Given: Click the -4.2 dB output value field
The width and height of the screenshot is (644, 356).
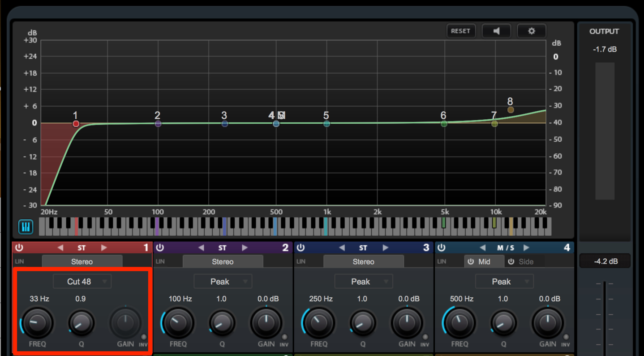Looking at the screenshot, I should coord(605,261).
